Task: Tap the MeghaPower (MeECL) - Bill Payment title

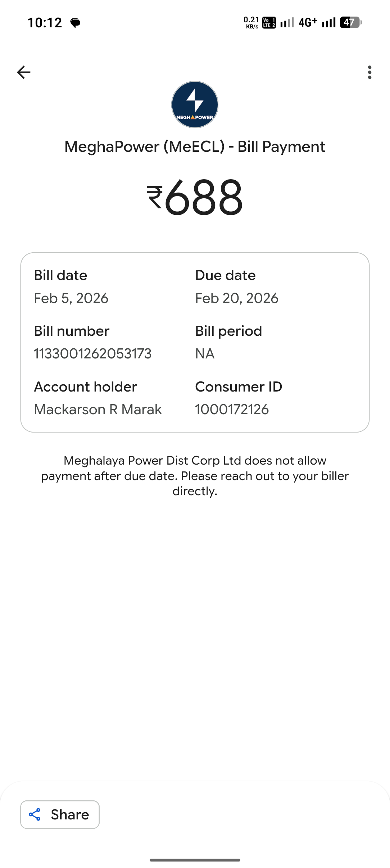Action: [x=195, y=147]
